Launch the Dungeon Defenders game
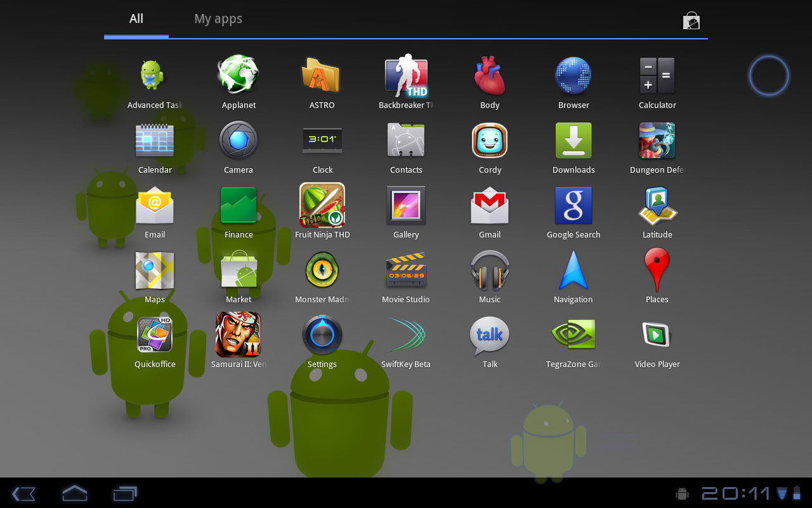812x508 pixels. click(x=657, y=141)
